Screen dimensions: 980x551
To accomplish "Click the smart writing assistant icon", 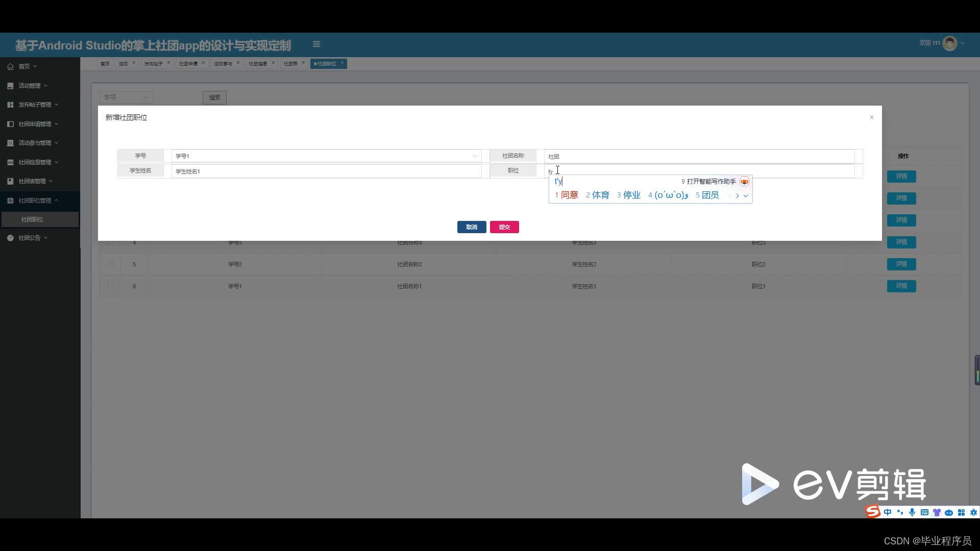I will click(744, 182).
